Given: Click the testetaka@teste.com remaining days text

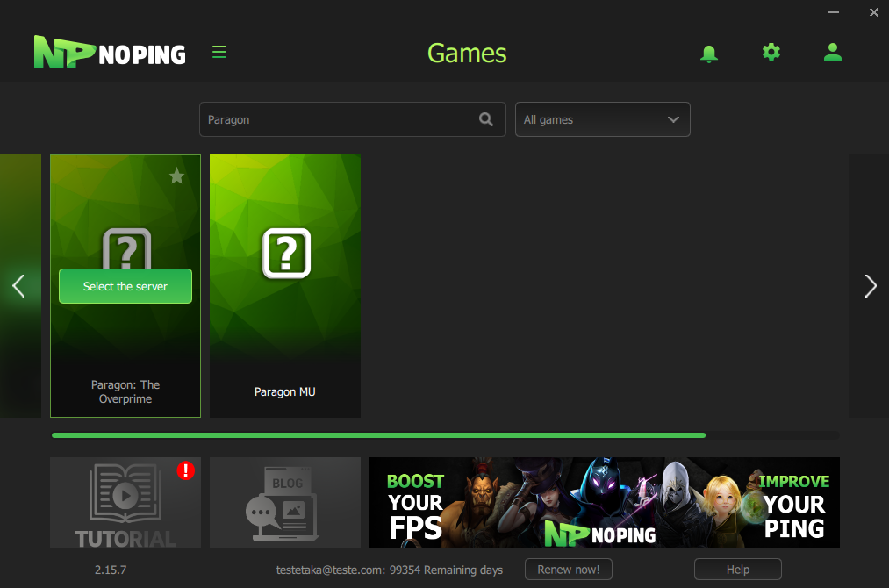Looking at the screenshot, I should click(x=390, y=570).
